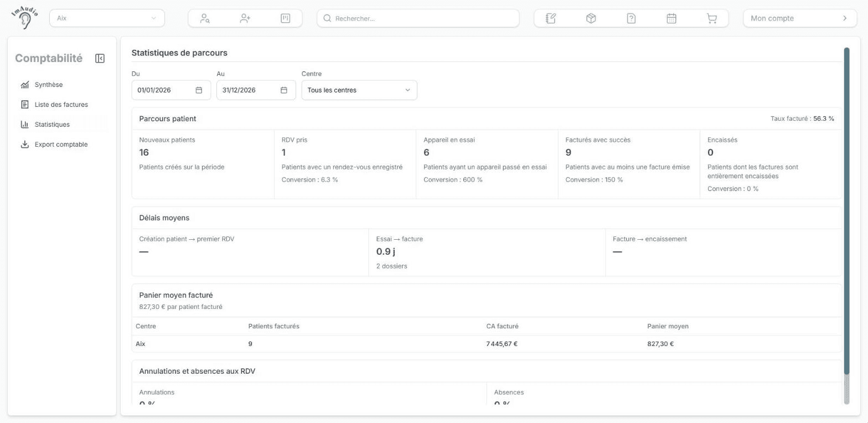Click the Conversion : 600 % text

[x=453, y=180]
